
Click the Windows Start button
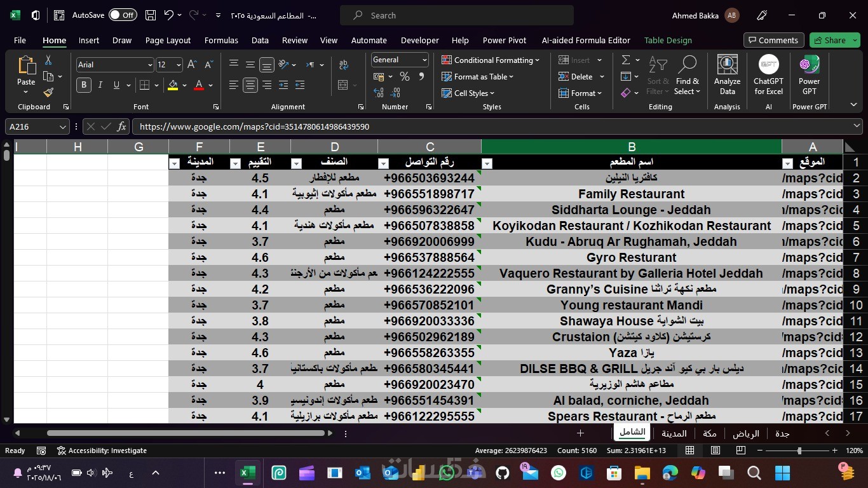[x=782, y=473]
